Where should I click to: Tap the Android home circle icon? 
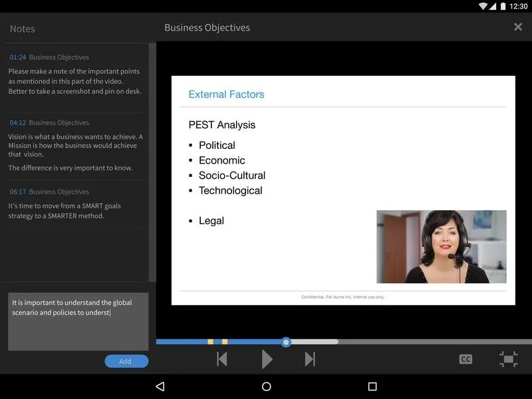point(267,386)
